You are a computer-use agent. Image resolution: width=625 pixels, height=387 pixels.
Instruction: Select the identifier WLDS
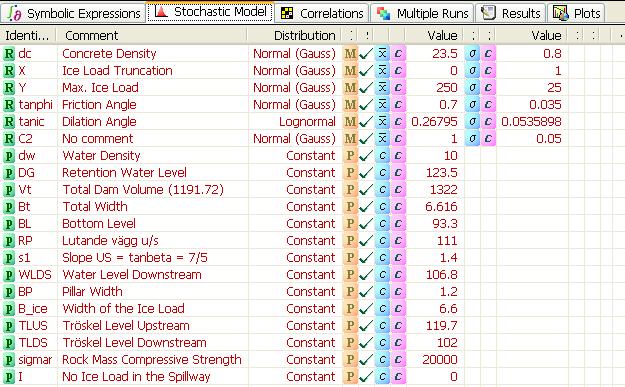35,275
